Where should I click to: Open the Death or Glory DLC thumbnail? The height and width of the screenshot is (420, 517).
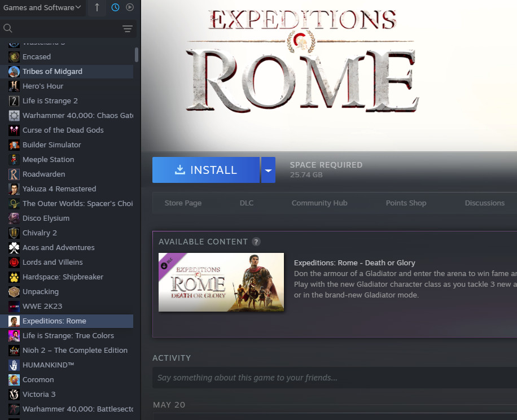pyautogui.click(x=221, y=282)
